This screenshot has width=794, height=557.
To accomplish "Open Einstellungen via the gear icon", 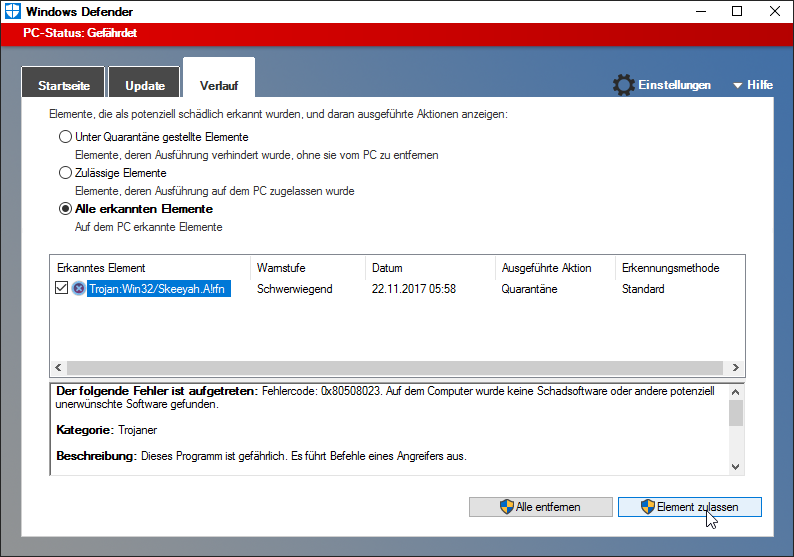I will point(623,85).
